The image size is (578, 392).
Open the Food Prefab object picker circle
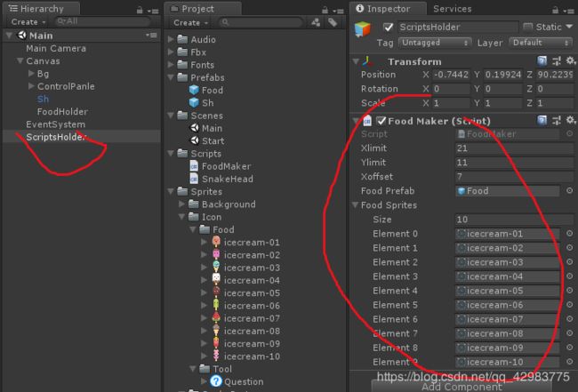[568, 191]
